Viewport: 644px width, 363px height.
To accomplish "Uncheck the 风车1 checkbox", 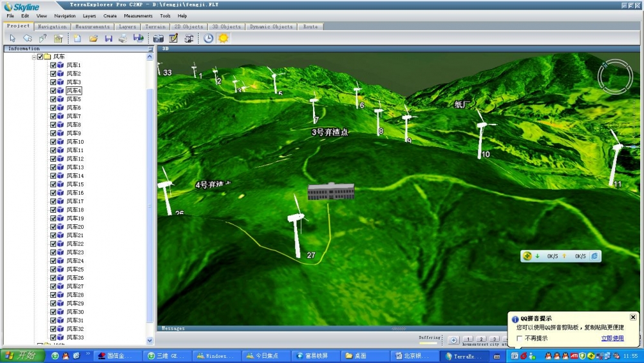I will pyautogui.click(x=53, y=65).
